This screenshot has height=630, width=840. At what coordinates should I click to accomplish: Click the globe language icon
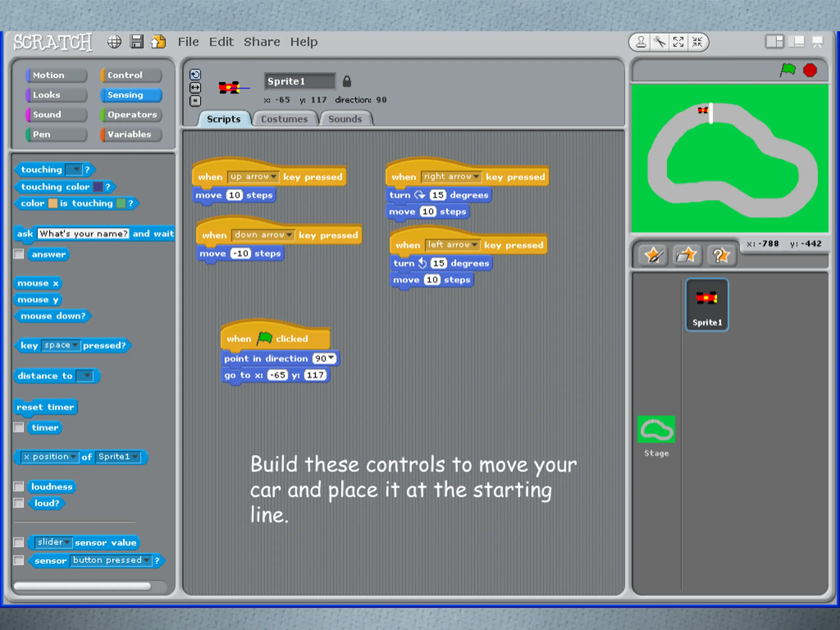(114, 42)
